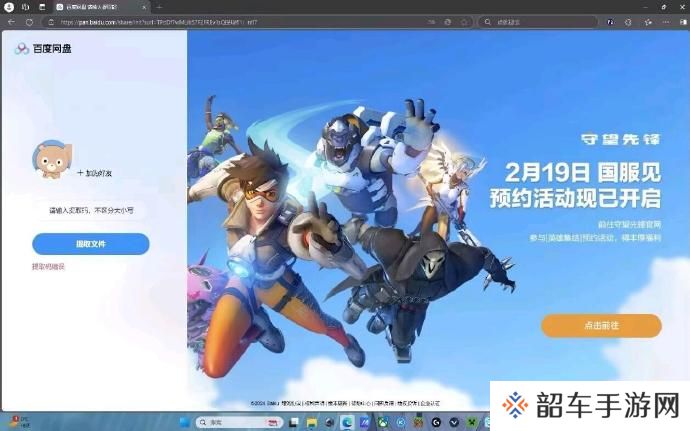Open a new browser tab

coord(159,6)
